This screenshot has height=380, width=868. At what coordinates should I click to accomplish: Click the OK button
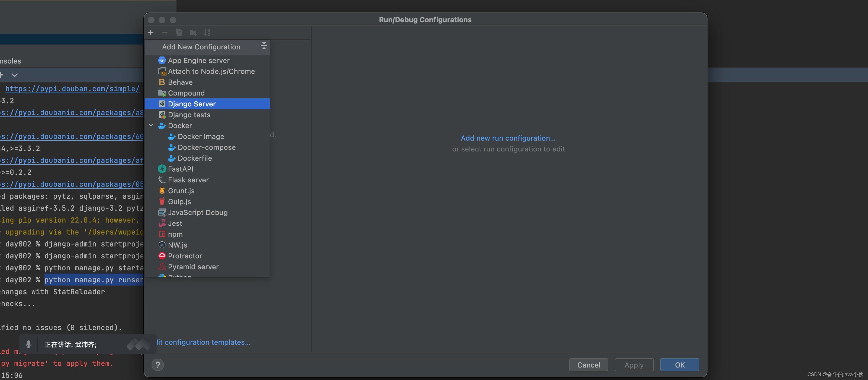click(x=680, y=365)
